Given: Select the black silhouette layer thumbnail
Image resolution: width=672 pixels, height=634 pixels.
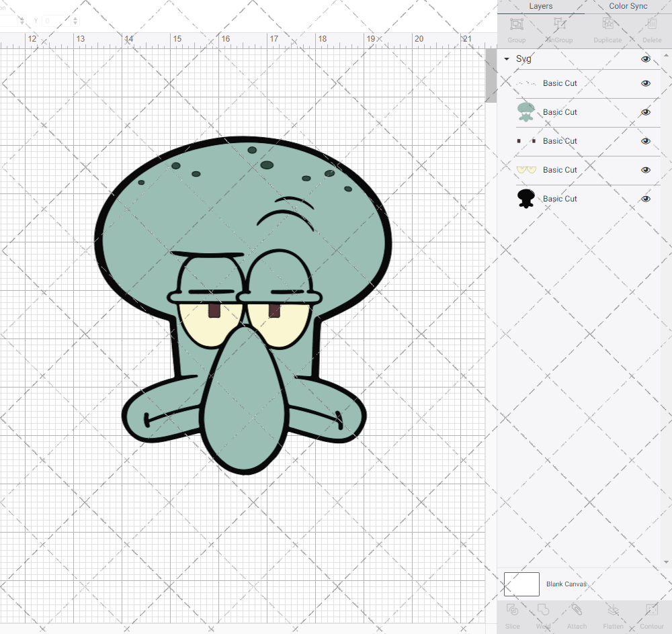Looking at the screenshot, I should 526,199.
